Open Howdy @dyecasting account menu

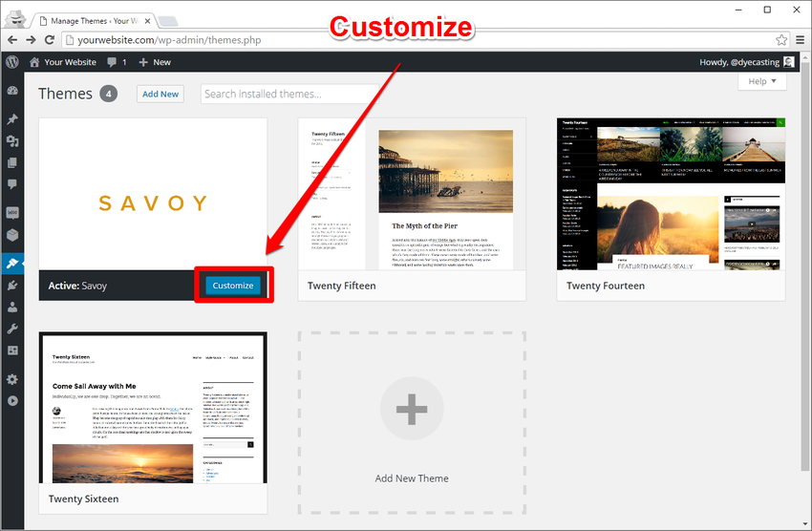click(x=746, y=62)
